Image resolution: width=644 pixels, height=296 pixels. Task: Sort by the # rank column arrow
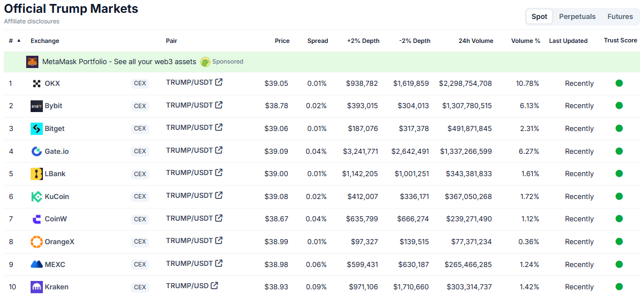click(x=19, y=41)
